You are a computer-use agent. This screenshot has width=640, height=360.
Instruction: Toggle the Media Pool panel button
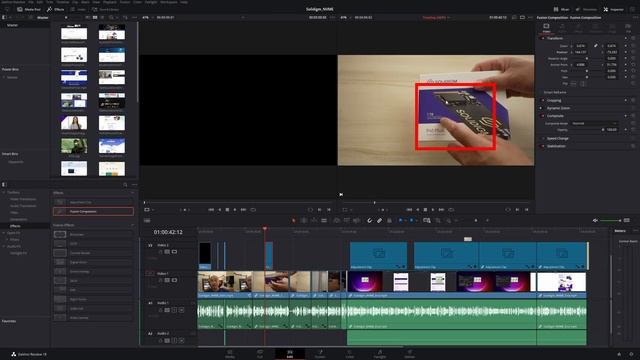point(29,9)
